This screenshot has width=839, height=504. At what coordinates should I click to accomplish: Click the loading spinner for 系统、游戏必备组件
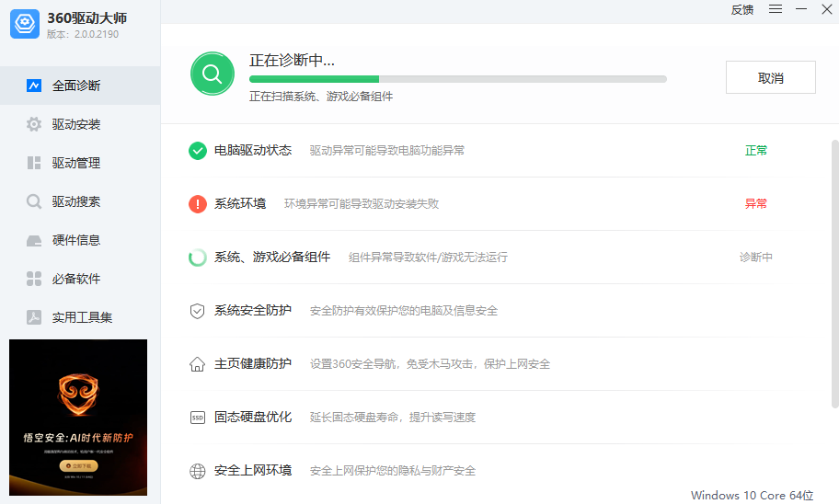[198, 258]
